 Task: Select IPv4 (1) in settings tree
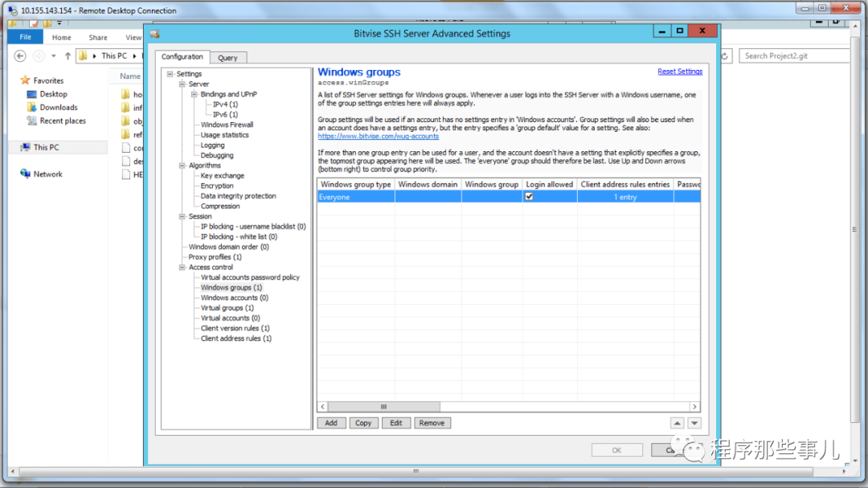click(x=225, y=105)
